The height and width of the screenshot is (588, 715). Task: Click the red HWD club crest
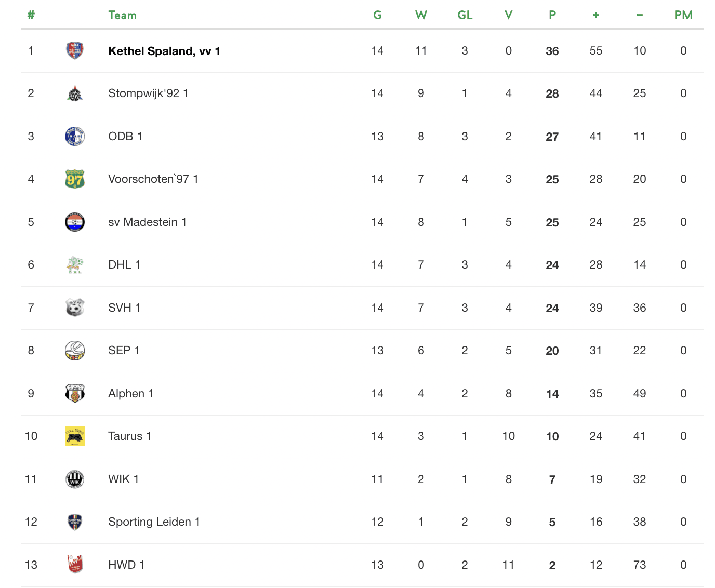[75, 565]
